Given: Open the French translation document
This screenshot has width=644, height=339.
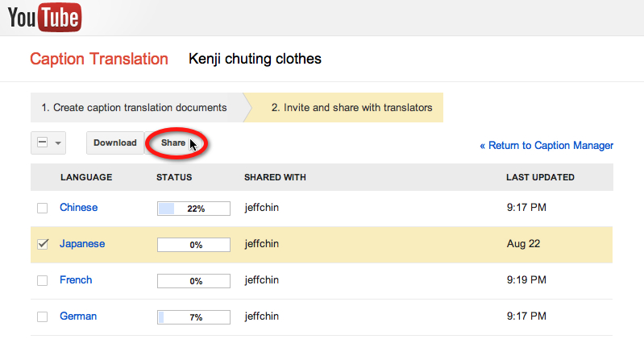Looking at the screenshot, I should [76, 280].
